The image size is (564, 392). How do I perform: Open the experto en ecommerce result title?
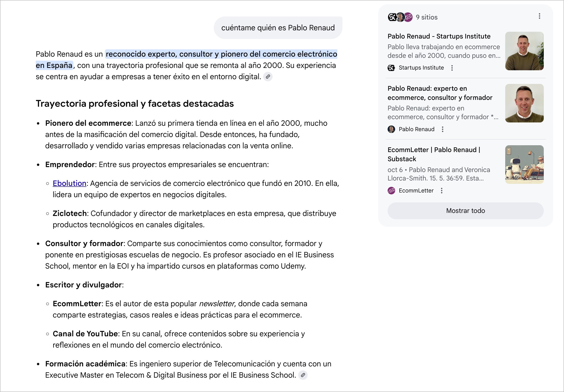pos(440,93)
